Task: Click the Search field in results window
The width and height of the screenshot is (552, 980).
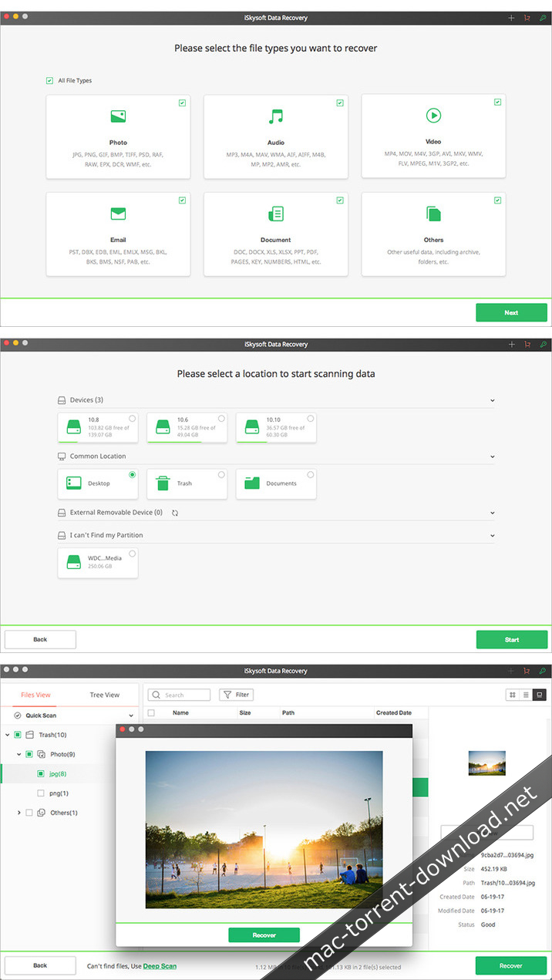Action: pos(179,695)
